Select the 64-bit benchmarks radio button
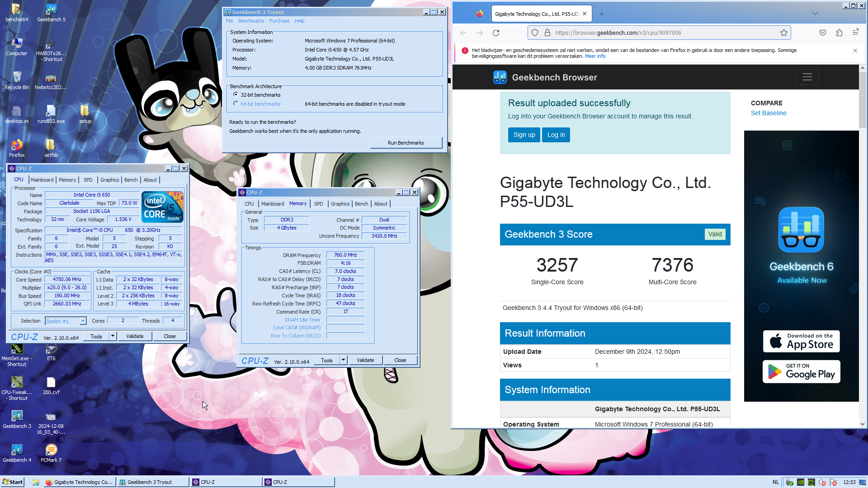The image size is (868, 488). 236,103
